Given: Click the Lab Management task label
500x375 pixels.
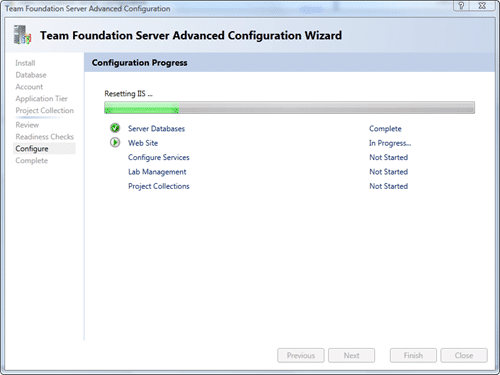Looking at the screenshot, I should [157, 172].
